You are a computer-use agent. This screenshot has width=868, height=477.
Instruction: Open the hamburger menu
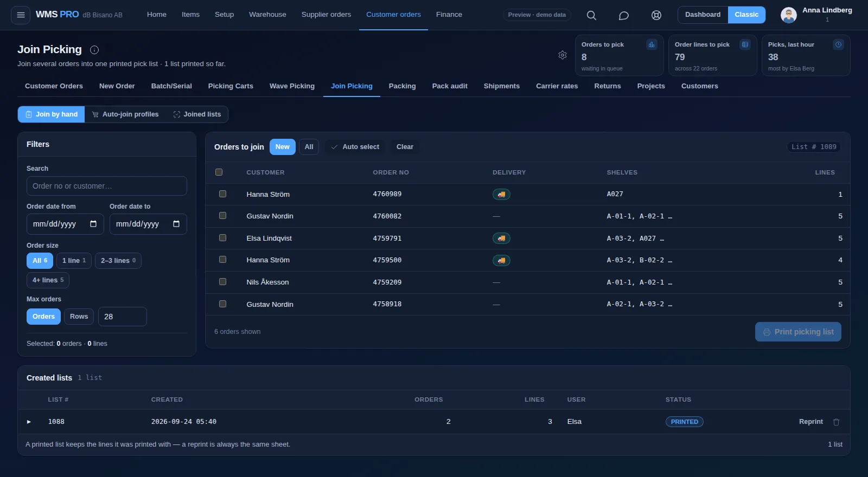click(x=21, y=15)
